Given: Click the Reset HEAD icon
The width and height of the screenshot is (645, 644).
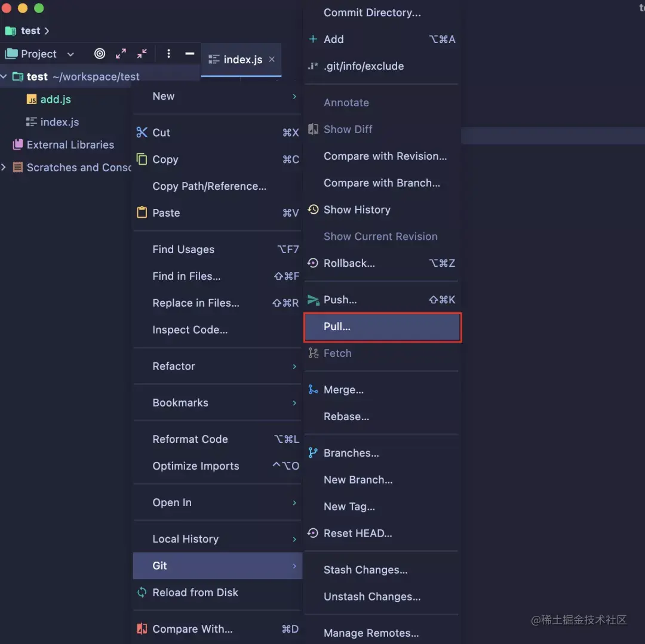Looking at the screenshot, I should (313, 533).
